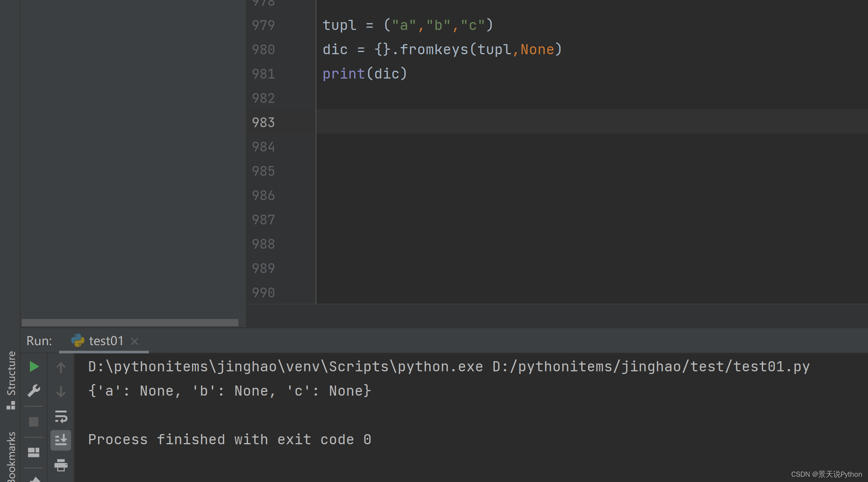This screenshot has height=482, width=868.
Task: Click line number 990 in the gutter
Action: [263, 292]
